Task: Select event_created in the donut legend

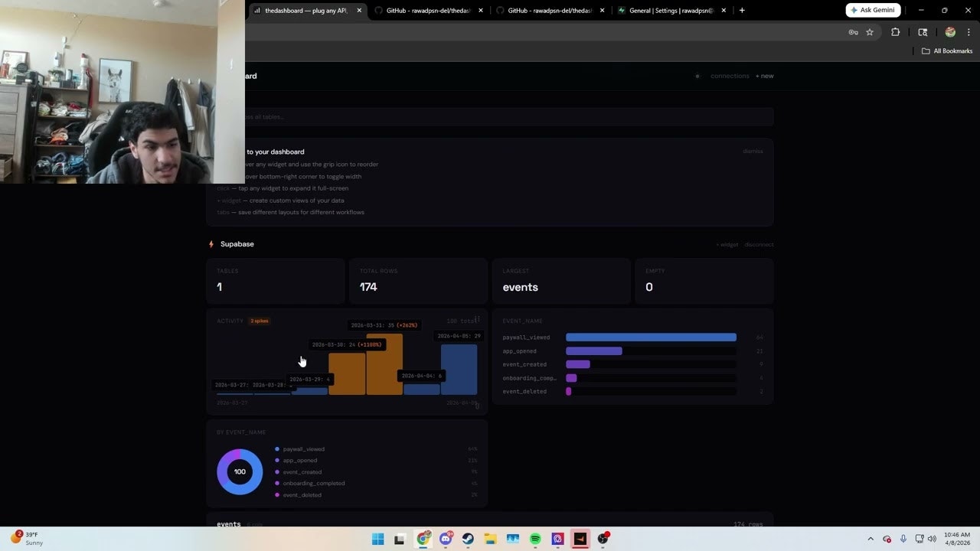Action: pyautogui.click(x=302, y=472)
